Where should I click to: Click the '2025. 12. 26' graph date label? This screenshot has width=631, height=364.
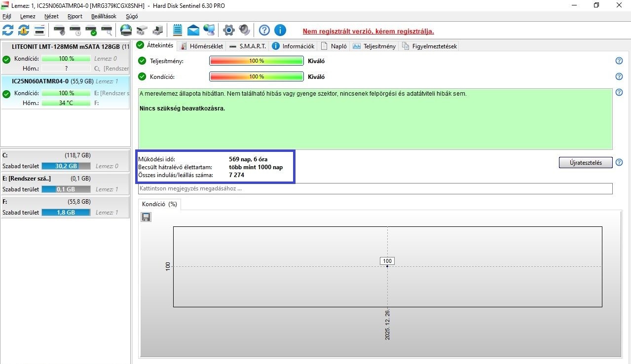[388, 326]
